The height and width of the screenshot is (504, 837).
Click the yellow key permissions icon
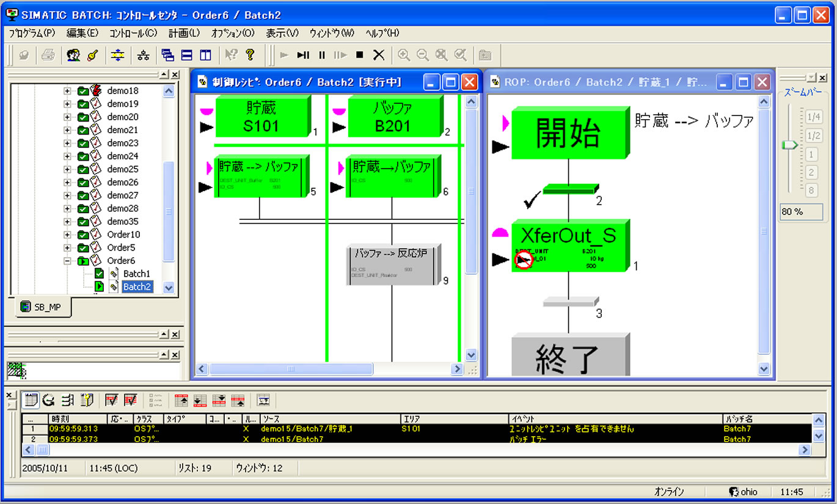pyautogui.click(x=93, y=55)
